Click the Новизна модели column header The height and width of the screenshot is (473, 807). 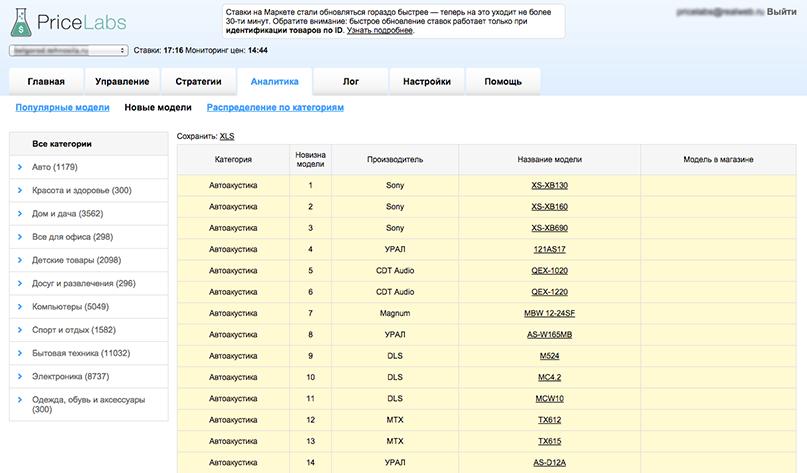pyautogui.click(x=310, y=160)
